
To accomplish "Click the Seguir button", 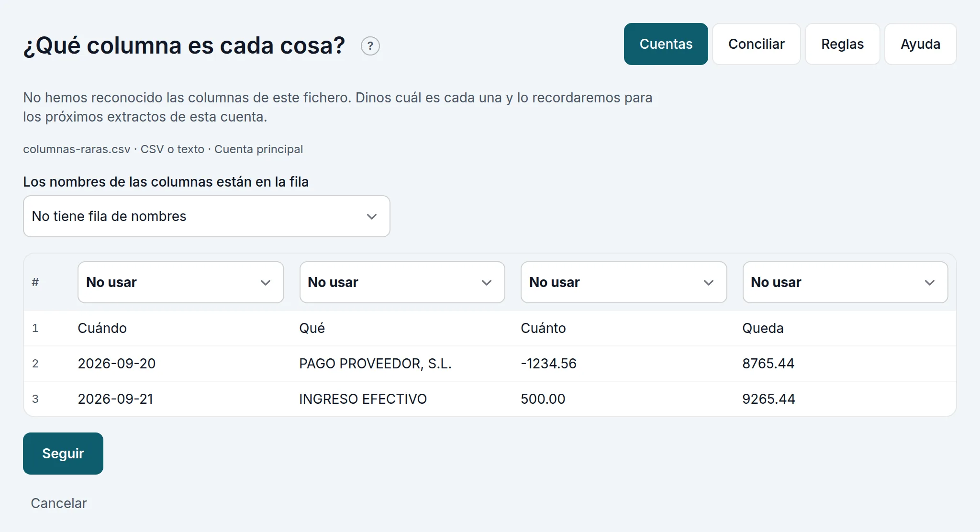I will point(63,454).
